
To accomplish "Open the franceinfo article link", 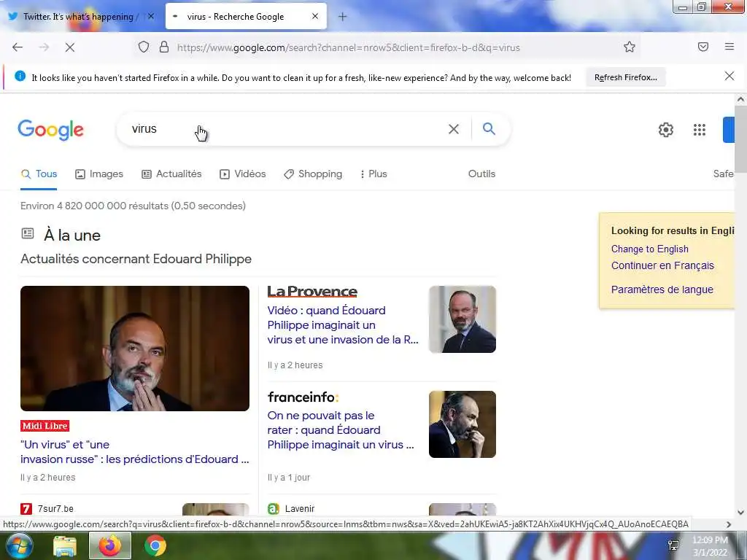I will pos(340,430).
